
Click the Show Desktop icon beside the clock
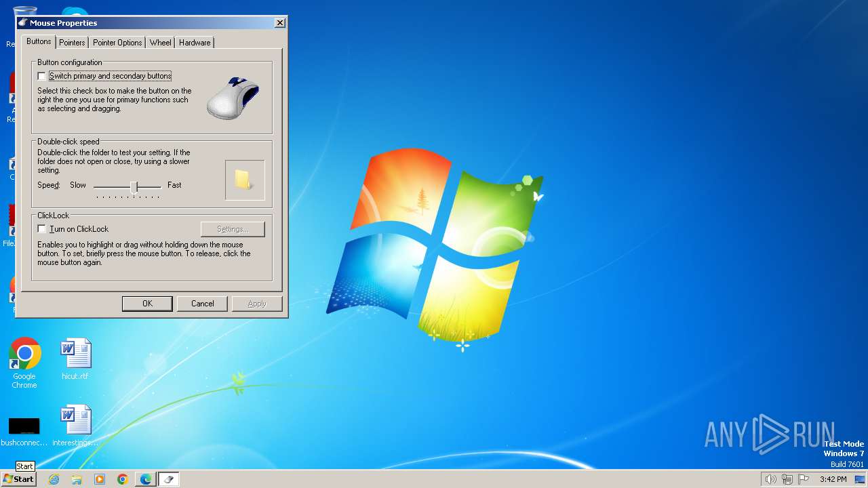click(860, 479)
